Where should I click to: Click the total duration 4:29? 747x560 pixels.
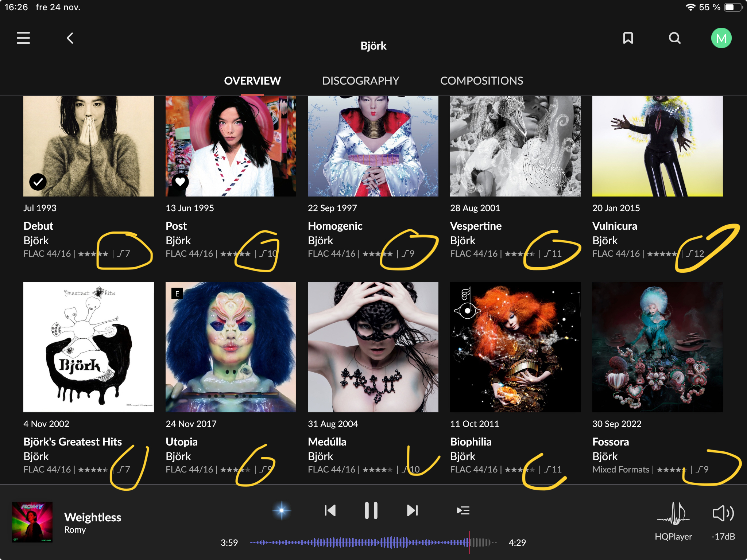517,542
